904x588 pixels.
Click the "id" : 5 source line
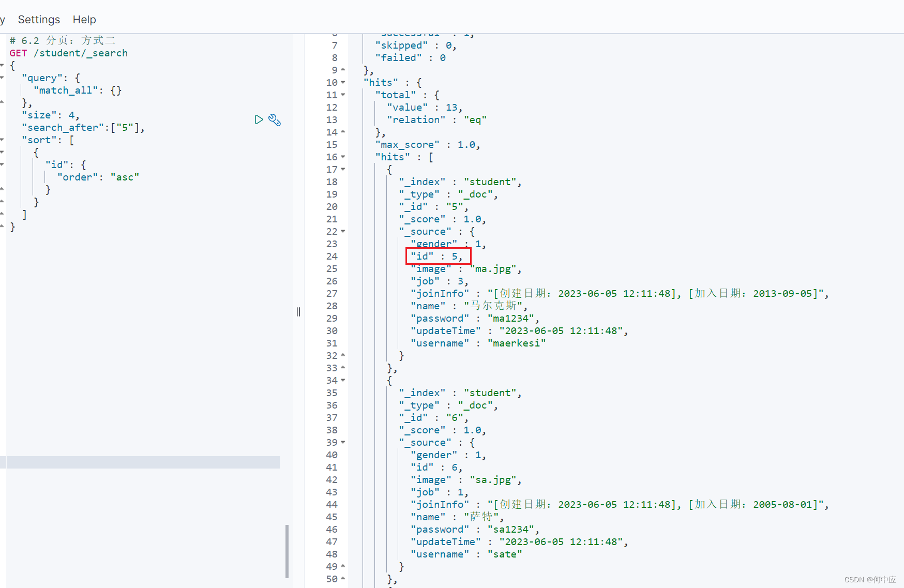click(437, 257)
